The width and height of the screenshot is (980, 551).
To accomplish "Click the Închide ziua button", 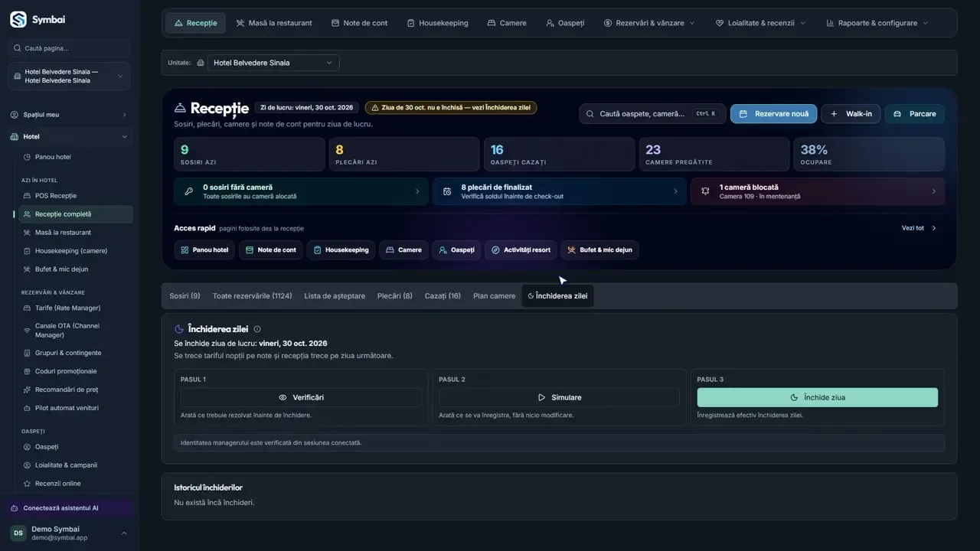I will [817, 398].
